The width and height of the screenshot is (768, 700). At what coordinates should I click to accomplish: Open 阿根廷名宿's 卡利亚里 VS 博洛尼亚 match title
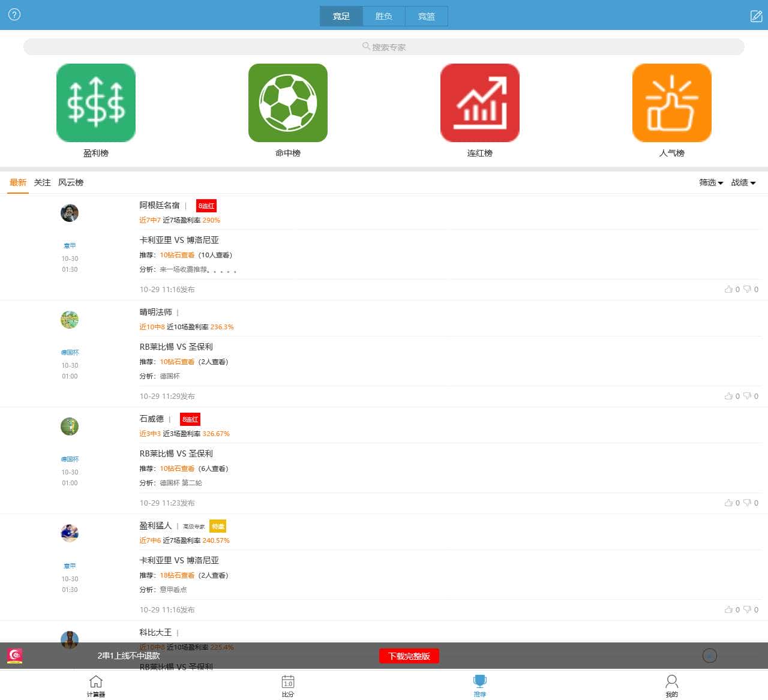[x=179, y=240]
